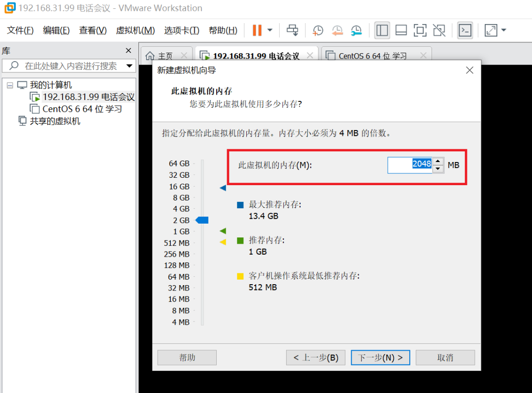Viewport: 532px width, 393px height.
Task: Select 我的计算机 in the library tree
Action: click(51, 85)
